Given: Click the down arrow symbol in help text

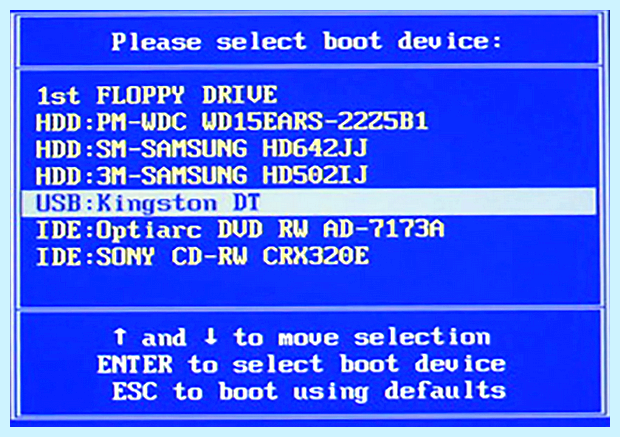Looking at the screenshot, I should click(x=211, y=337).
